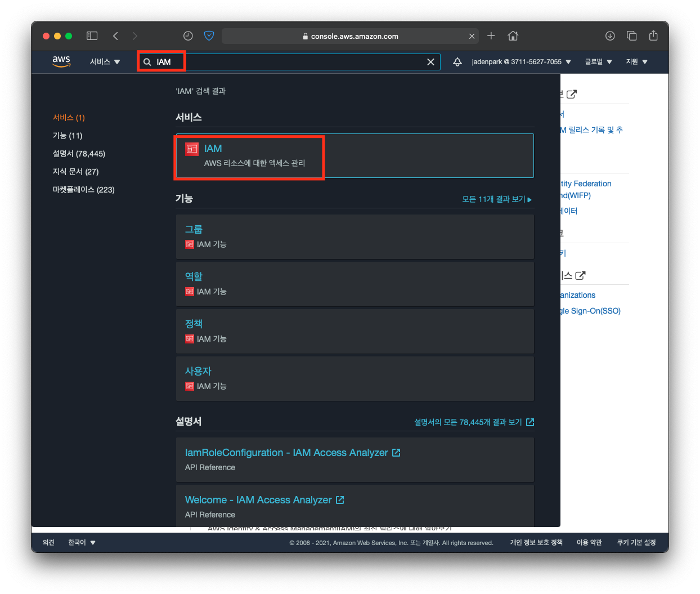Click the red IAM service icon
700x594 pixels.
192,149
